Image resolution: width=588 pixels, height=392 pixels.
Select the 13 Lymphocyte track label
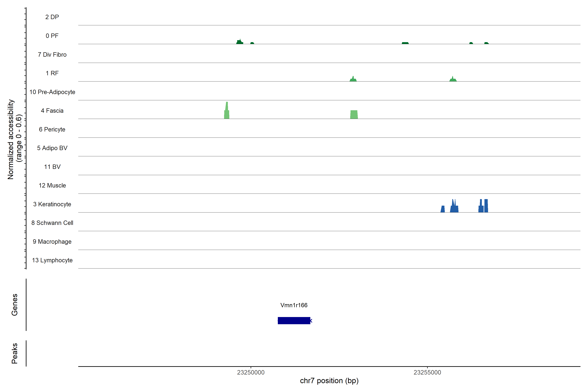pyautogui.click(x=52, y=260)
